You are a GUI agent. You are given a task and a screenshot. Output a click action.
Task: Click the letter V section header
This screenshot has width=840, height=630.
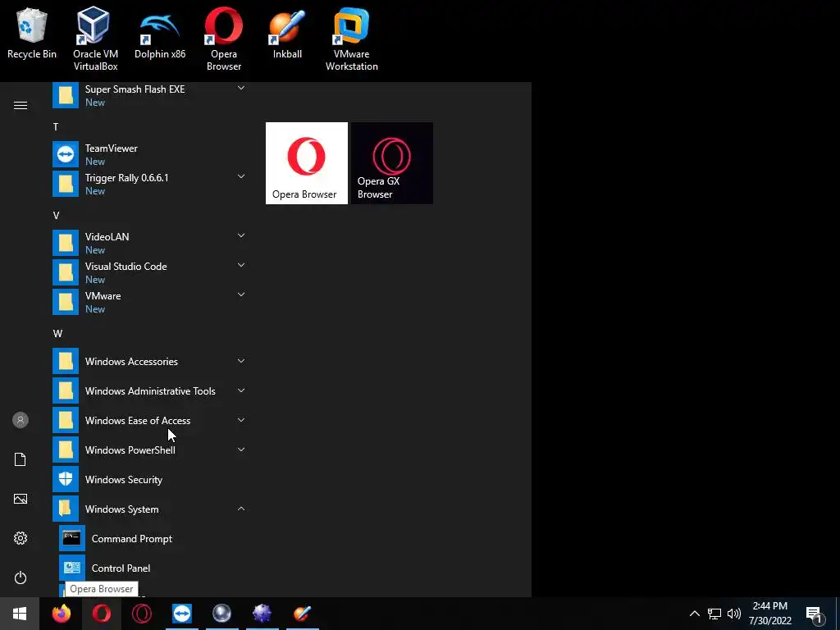[56, 216]
